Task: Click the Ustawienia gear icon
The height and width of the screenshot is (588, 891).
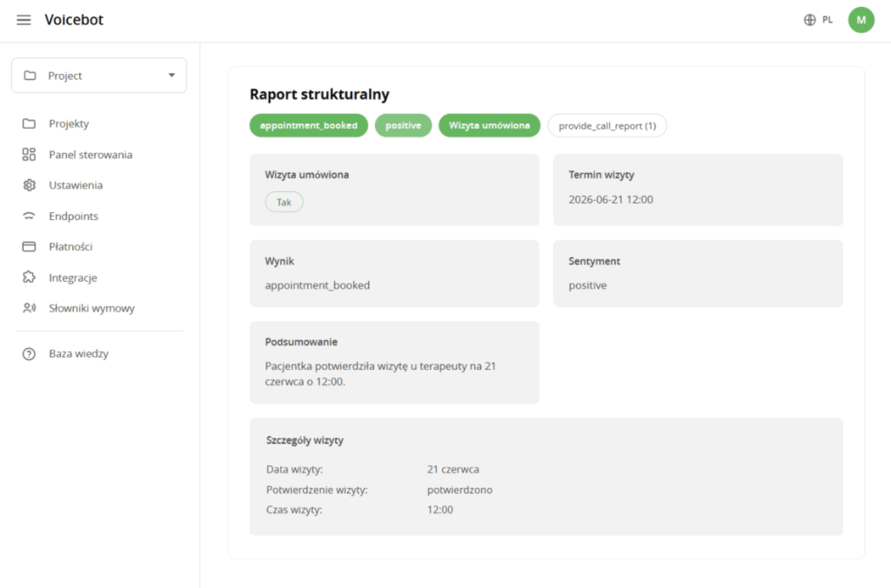Action: pos(29,185)
